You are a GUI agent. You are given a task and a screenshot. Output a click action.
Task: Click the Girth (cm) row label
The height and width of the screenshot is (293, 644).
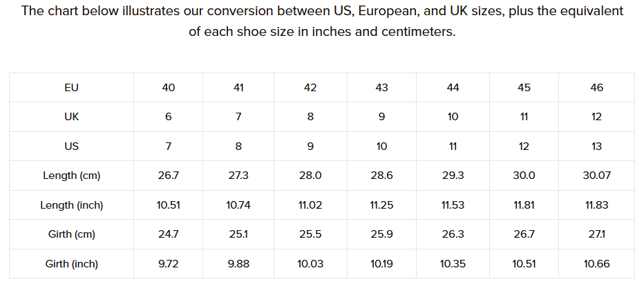(71, 234)
